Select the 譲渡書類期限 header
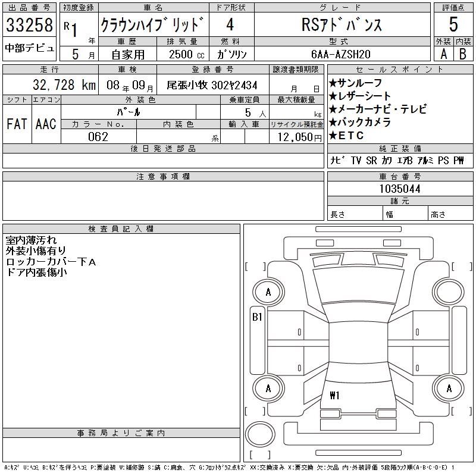This screenshot has height=476, width=476. pyautogui.click(x=296, y=70)
